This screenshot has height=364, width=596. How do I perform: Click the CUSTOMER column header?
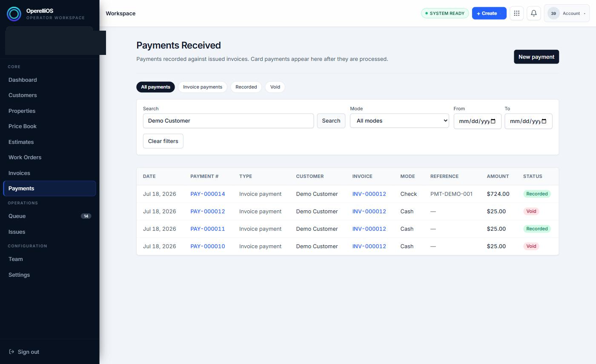pyautogui.click(x=310, y=176)
